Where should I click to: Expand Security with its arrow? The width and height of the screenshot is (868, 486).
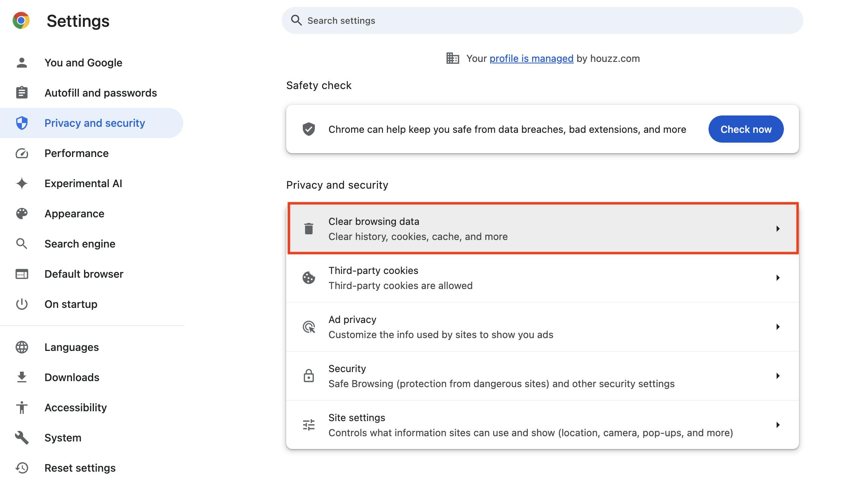click(778, 376)
